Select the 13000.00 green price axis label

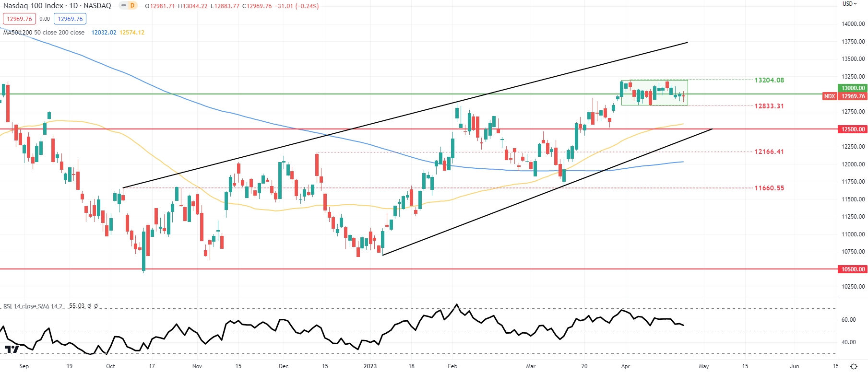(853, 88)
